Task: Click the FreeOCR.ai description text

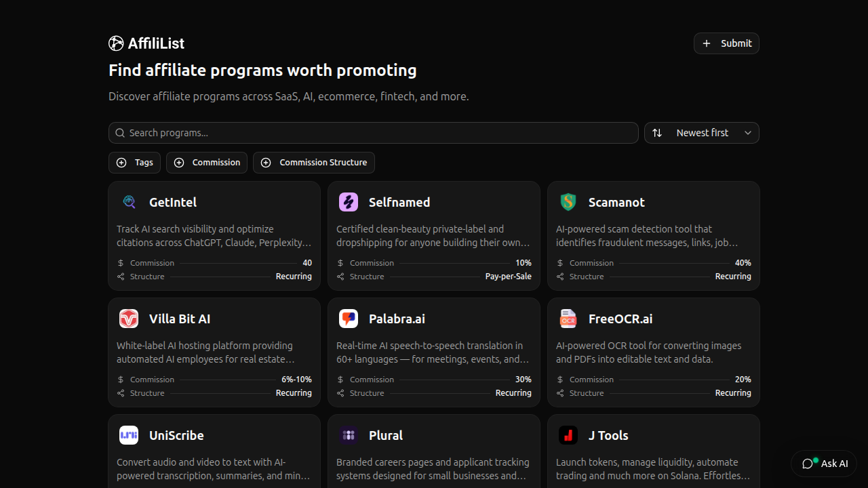Action: (x=649, y=352)
